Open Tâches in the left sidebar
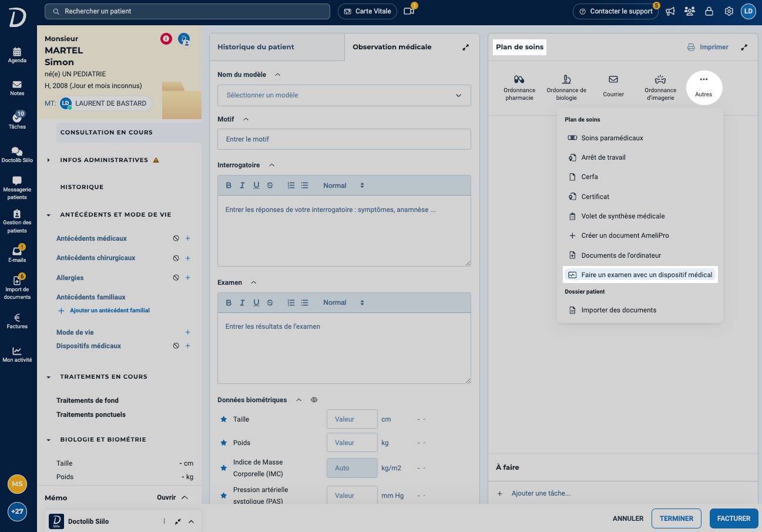 click(x=17, y=121)
